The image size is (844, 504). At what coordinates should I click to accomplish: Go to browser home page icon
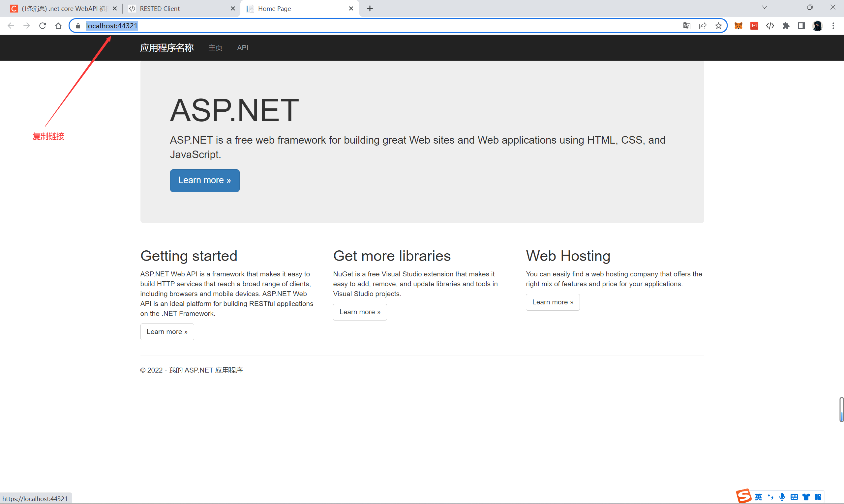[x=58, y=26]
